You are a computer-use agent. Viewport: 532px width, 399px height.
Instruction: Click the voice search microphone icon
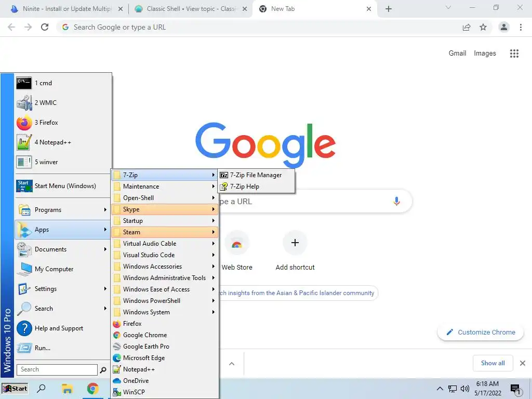pyautogui.click(x=396, y=201)
